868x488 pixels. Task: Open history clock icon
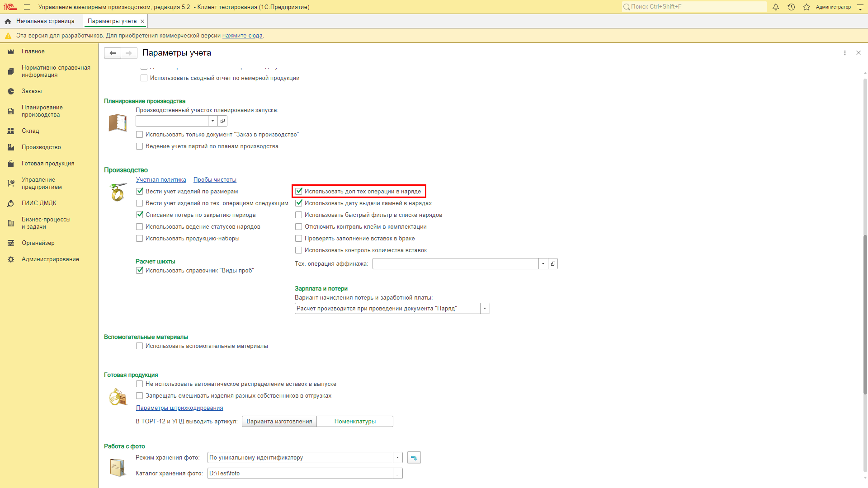791,7
